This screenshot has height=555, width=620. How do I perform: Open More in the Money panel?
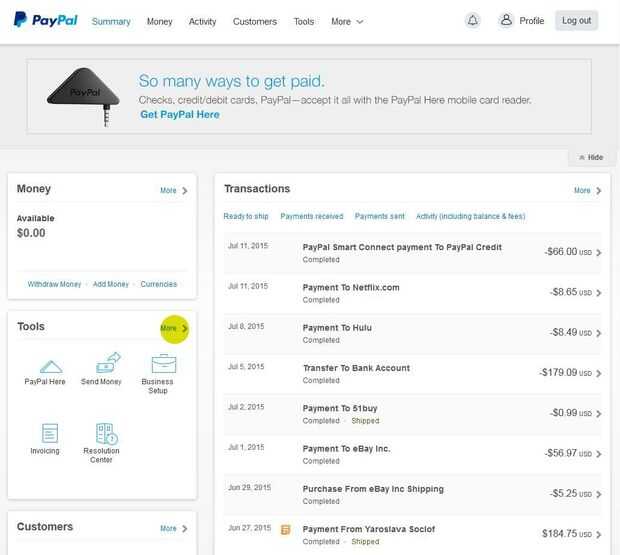point(174,191)
